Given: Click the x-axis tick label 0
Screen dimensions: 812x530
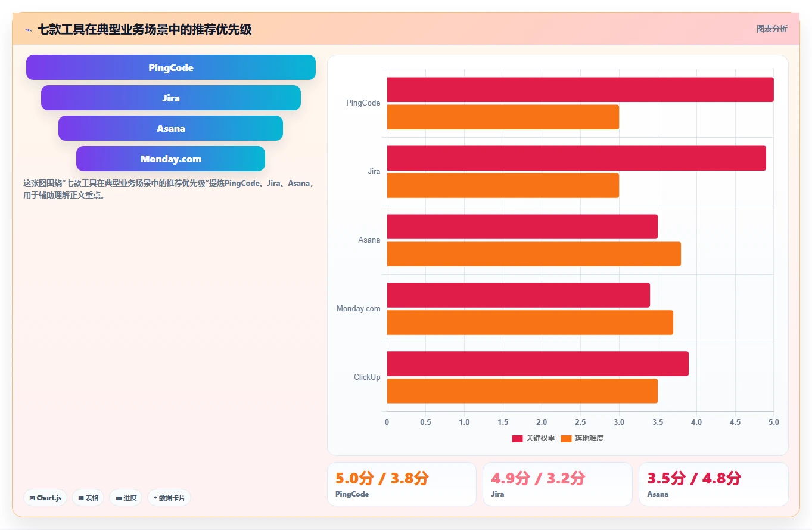Looking at the screenshot, I should [387, 423].
